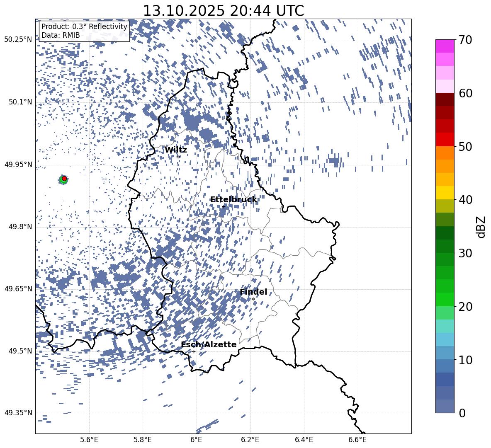Click the Ettelbruck location cross marker
The height and width of the screenshot is (448, 491).
[x=224, y=206]
